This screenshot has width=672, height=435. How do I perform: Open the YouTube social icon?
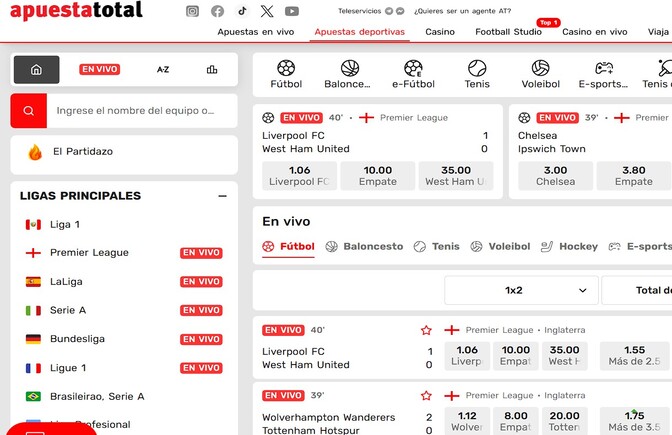[x=292, y=11]
